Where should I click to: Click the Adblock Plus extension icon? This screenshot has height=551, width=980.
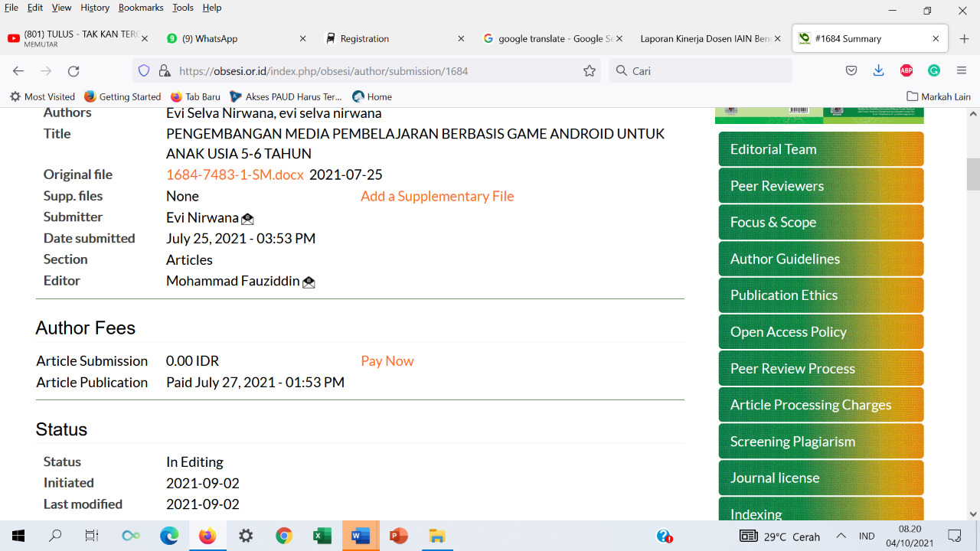(906, 71)
